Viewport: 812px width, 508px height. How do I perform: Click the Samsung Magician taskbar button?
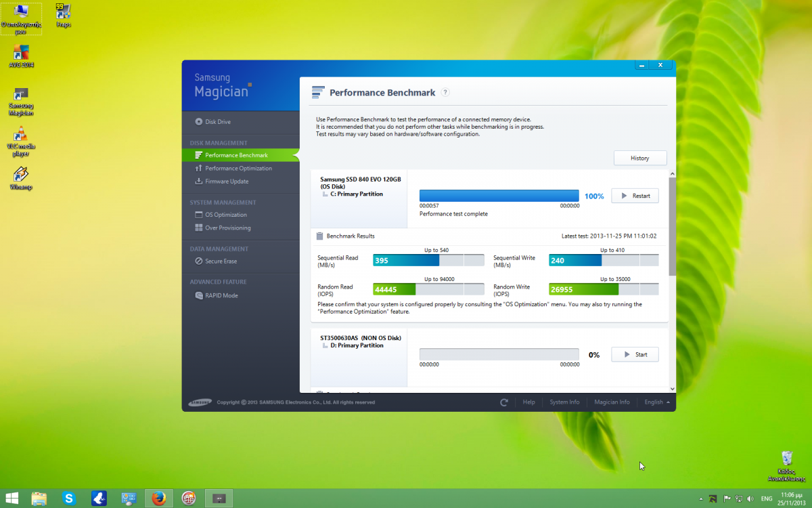pos(219,499)
